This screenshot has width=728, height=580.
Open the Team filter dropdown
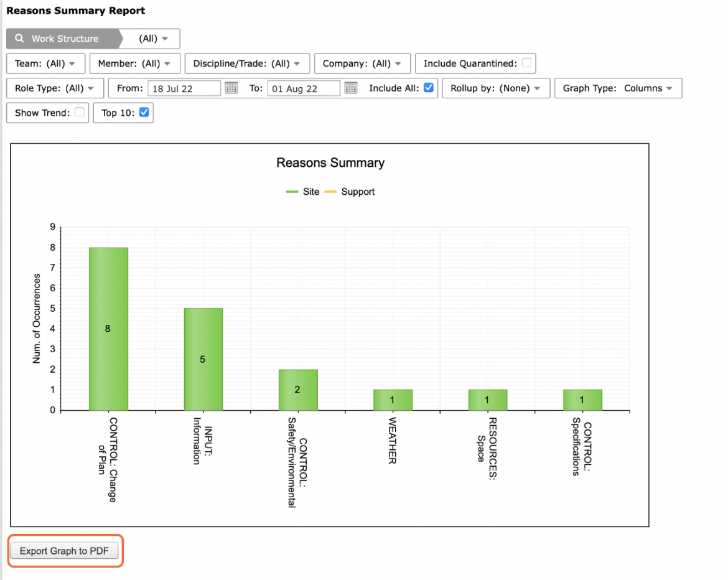(45, 63)
